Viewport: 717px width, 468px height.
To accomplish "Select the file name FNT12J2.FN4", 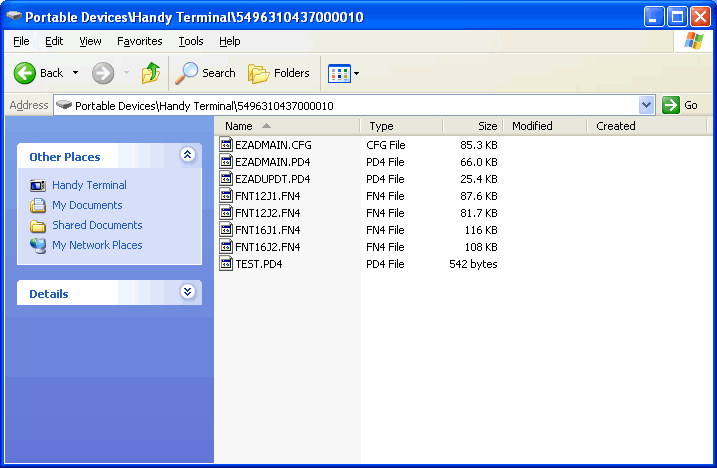I will (x=268, y=213).
